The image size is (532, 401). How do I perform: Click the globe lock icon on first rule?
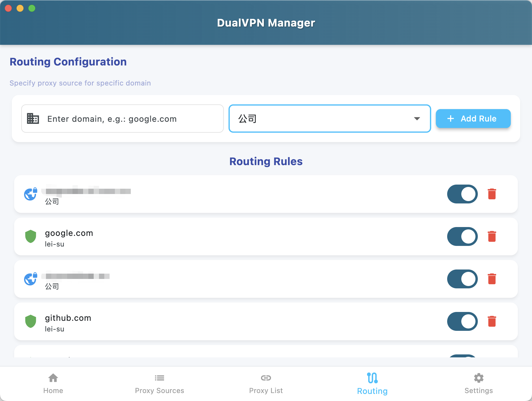click(31, 194)
